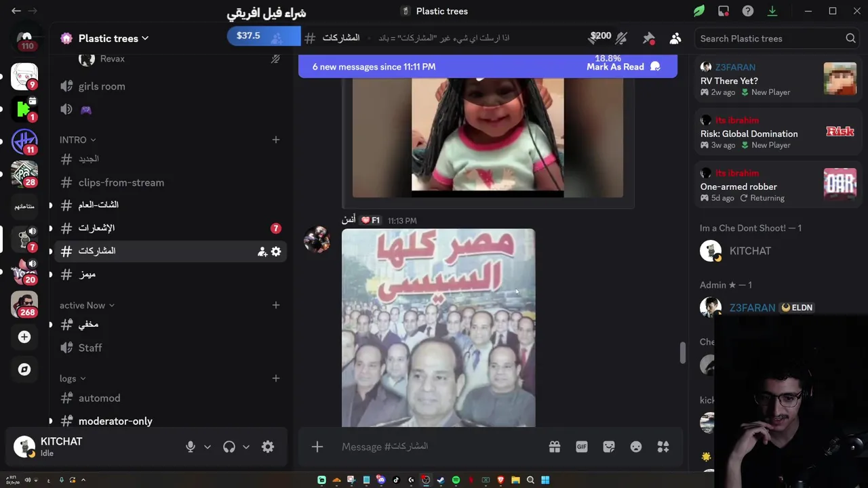Screen dimensions: 868x488
Task: Open moderator-only channel
Action: (170, 421)
